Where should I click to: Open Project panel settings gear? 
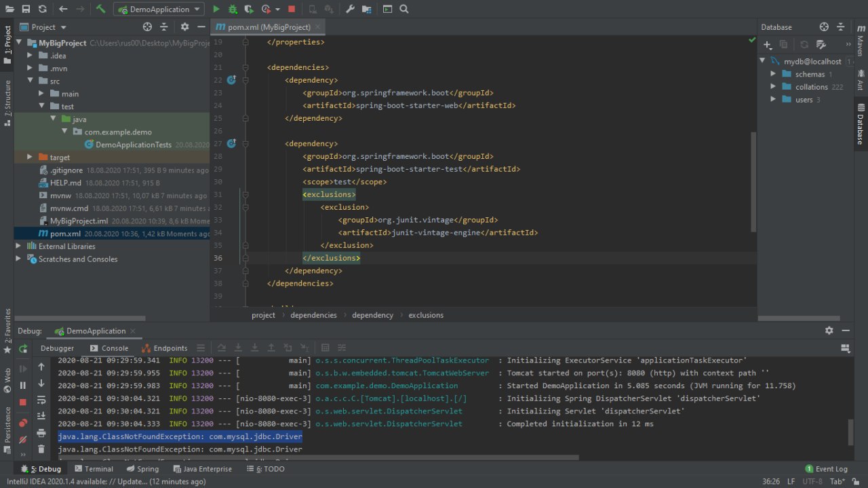click(184, 27)
